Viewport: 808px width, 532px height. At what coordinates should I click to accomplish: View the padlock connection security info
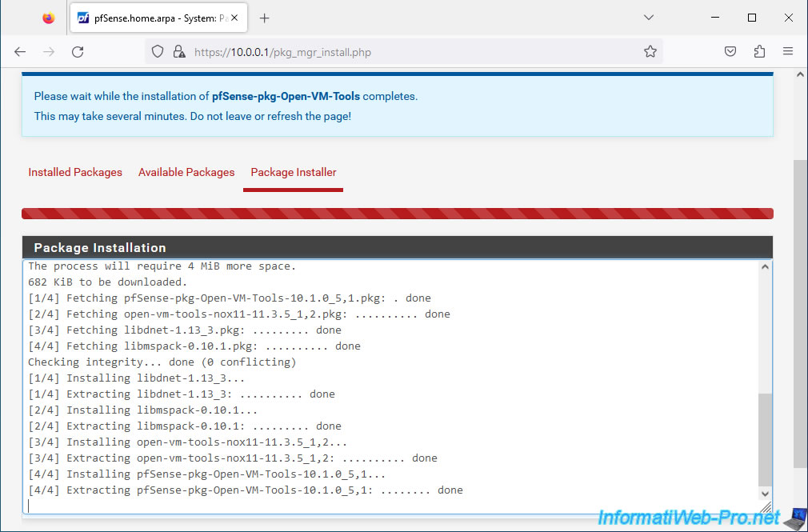coord(179,51)
